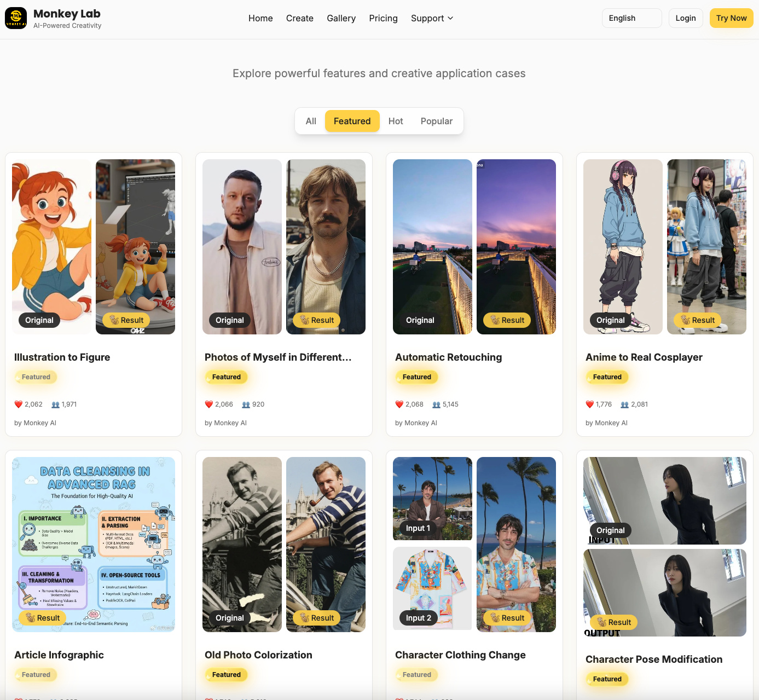The width and height of the screenshot is (759, 700).
Task: Click the Try Now button
Action: 731,18
